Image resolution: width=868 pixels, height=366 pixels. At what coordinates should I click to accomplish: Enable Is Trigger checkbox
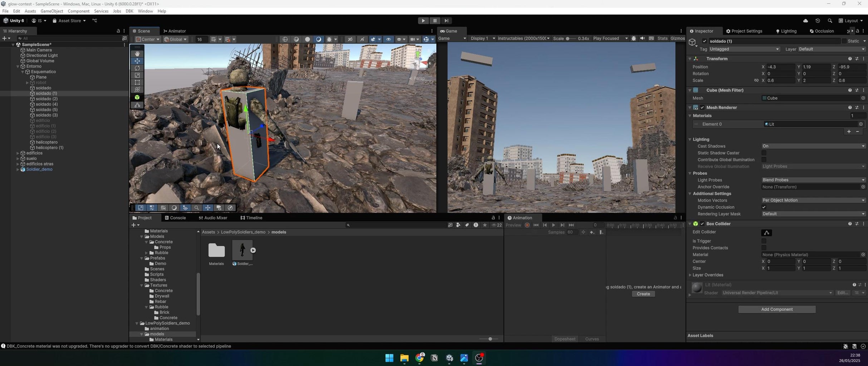pyautogui.click(x=764, y=241)
